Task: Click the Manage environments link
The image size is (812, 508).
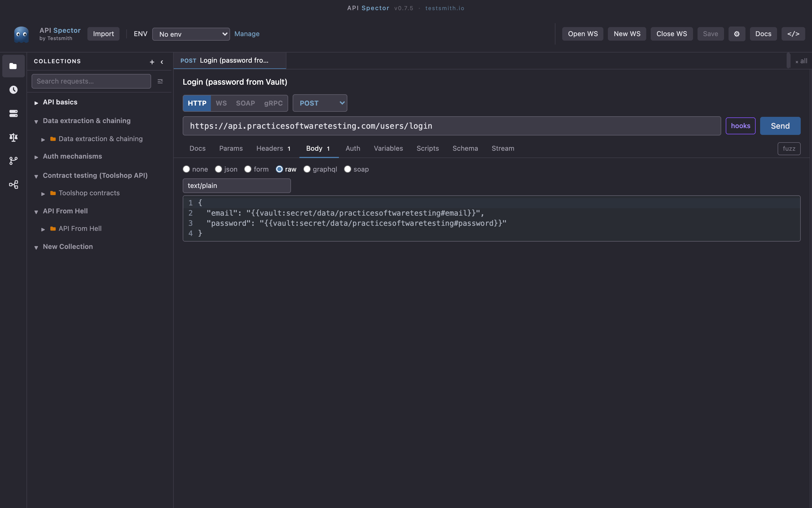Action: [247, 34]
